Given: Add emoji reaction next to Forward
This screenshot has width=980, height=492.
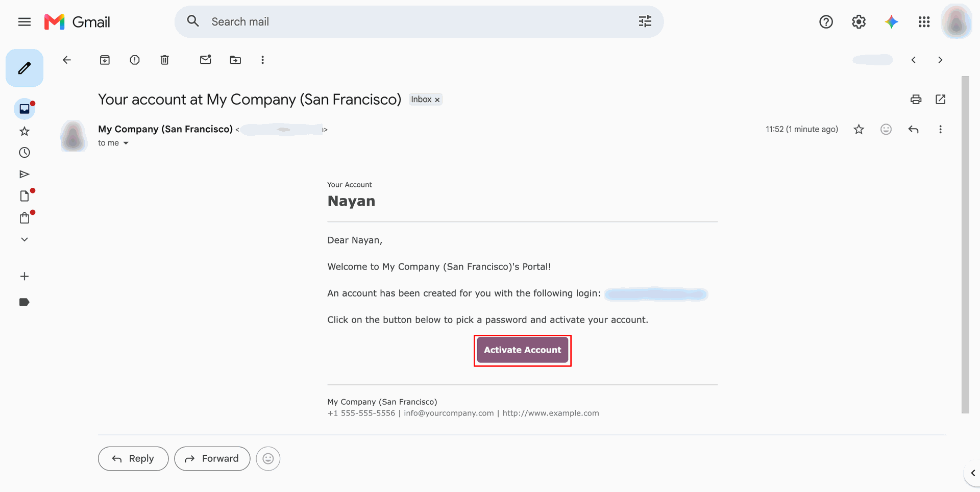Looking at the screenshot, I should [268, 459].
